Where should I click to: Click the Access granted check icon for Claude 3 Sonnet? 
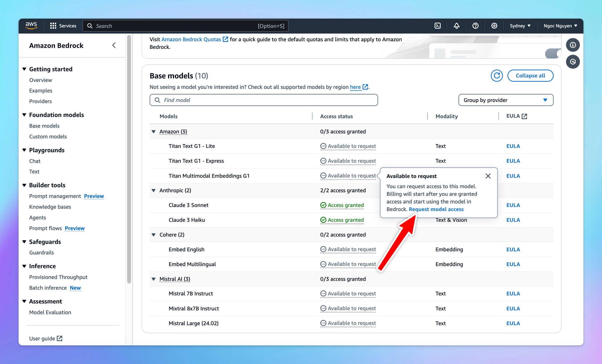[x=323, y=205]
